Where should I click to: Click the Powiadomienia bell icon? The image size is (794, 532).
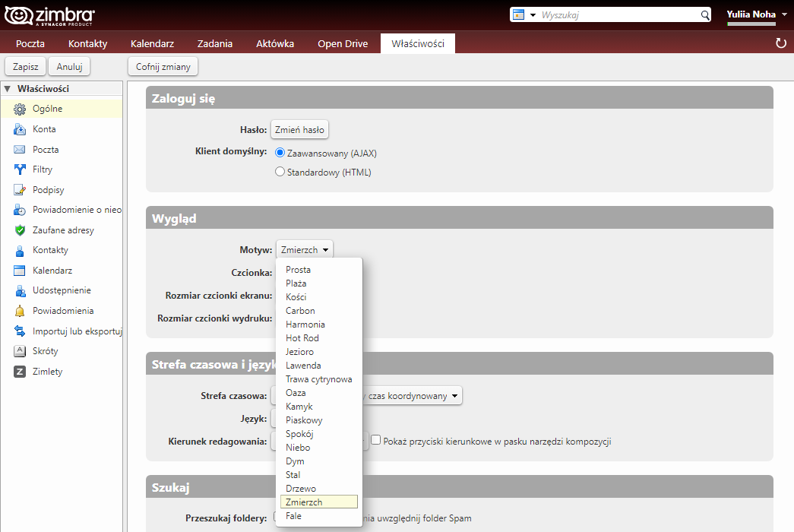click(20, 311)
